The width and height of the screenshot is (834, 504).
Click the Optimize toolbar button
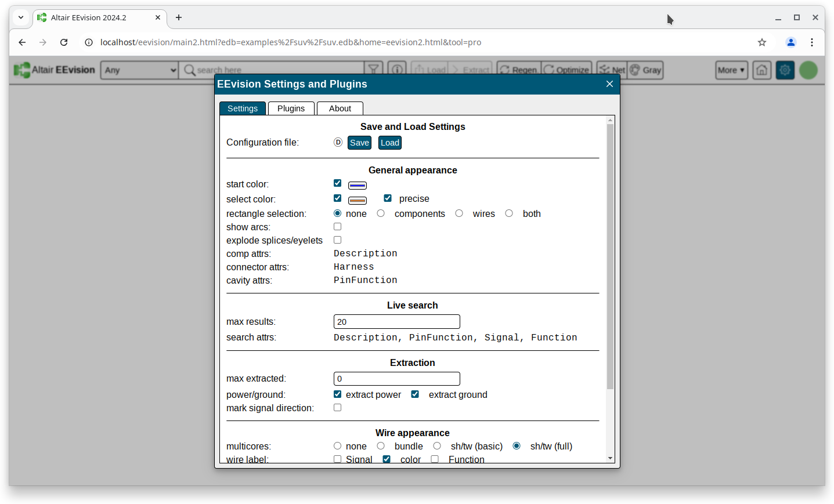click(x=566, y=70)
